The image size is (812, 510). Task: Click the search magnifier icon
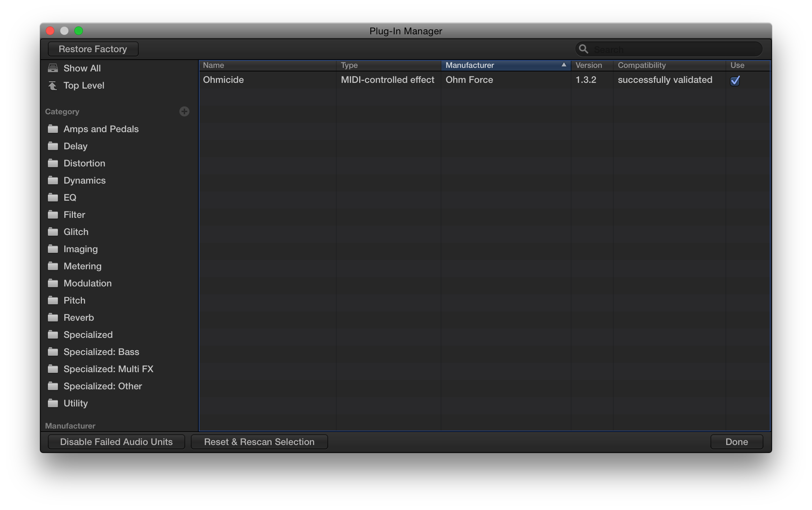click(584, 49)
